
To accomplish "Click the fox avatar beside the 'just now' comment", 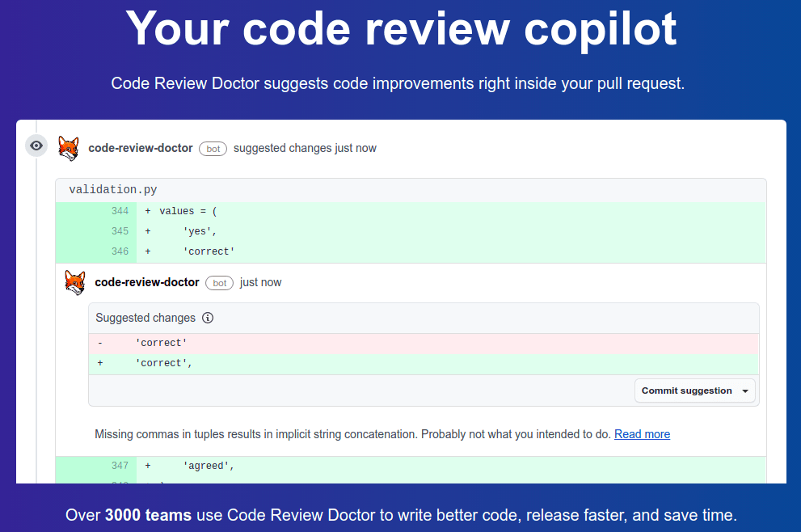I will (75, 283).
